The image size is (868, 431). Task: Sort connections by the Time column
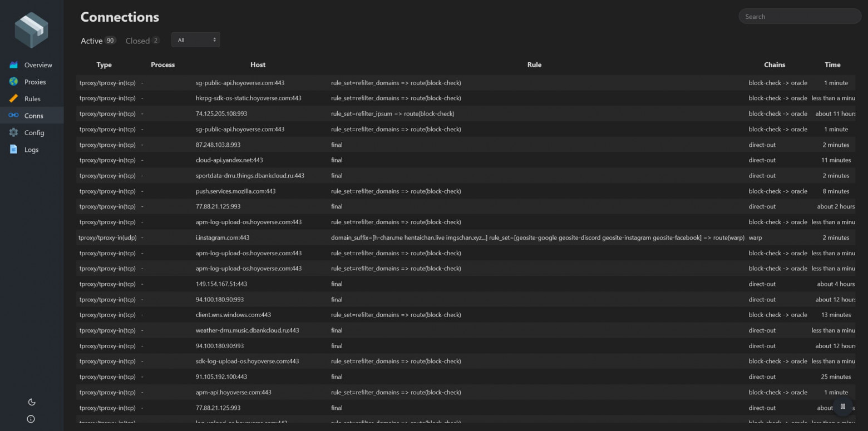coord(832,65)
